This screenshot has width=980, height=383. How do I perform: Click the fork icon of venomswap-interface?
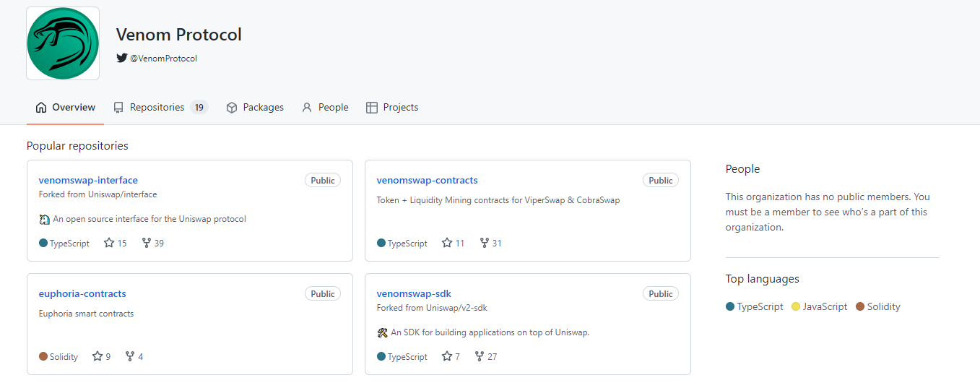[x=147, y=243]
